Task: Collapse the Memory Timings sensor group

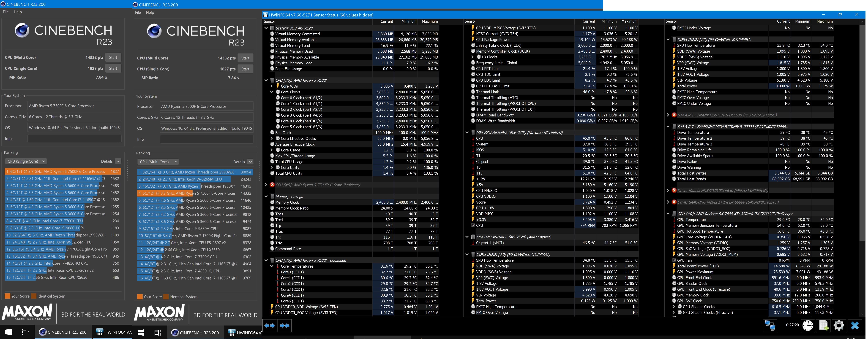Action: (266, 196)
